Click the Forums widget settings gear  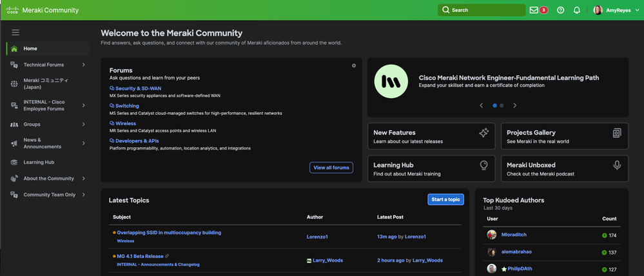point(354,66)
